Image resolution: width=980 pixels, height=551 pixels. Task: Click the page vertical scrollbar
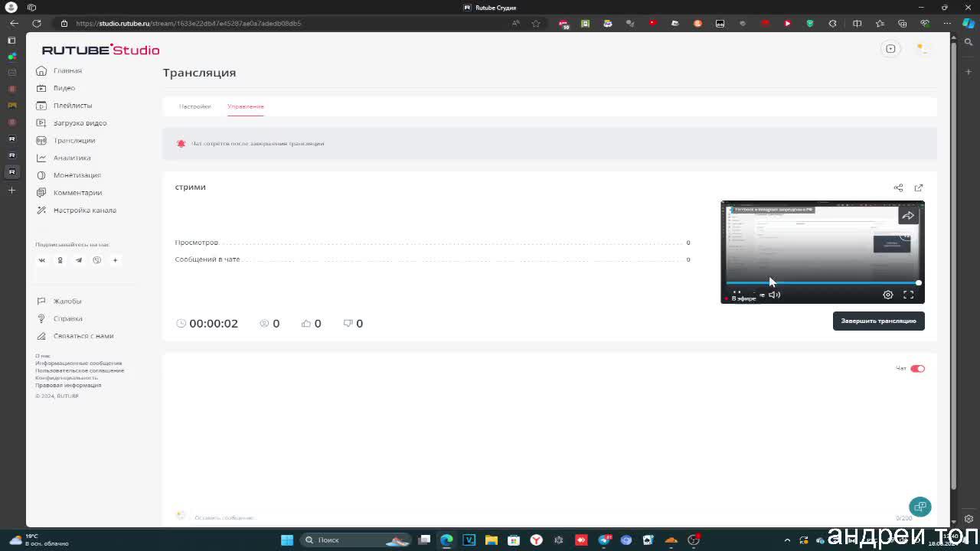[953, 264]
